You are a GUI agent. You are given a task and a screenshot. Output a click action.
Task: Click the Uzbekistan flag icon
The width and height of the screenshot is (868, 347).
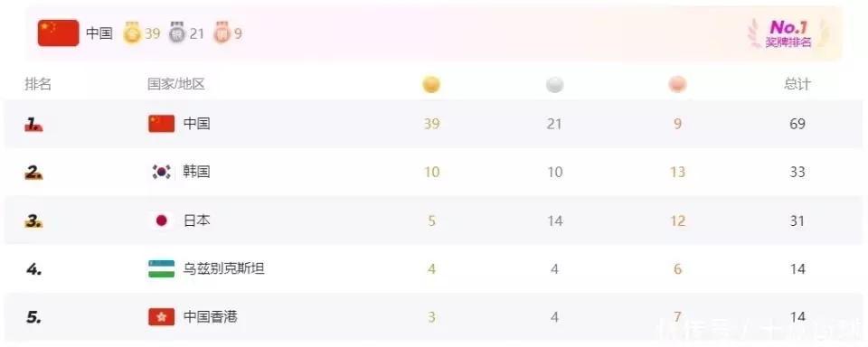click(162, 269)
